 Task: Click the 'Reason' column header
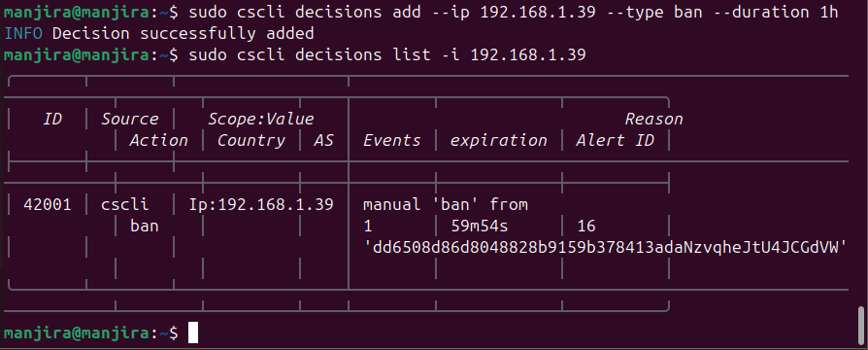click(x=653, y=120)
